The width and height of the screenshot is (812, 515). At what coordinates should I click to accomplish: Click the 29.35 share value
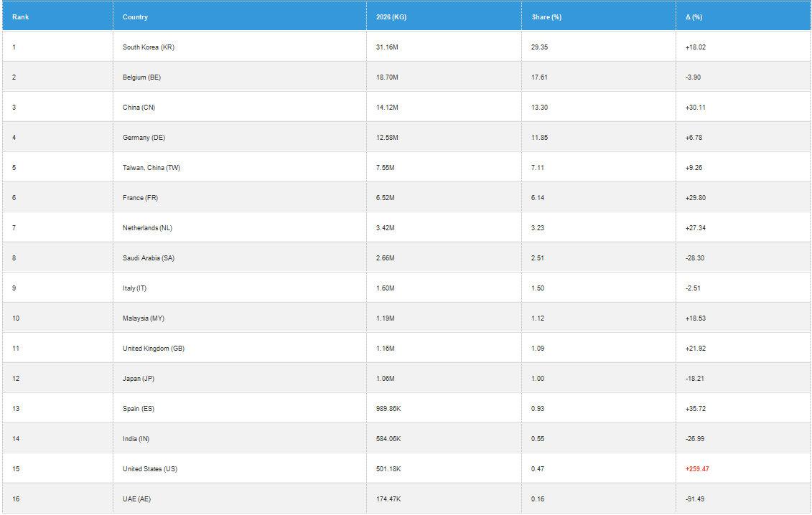[540, 47]
